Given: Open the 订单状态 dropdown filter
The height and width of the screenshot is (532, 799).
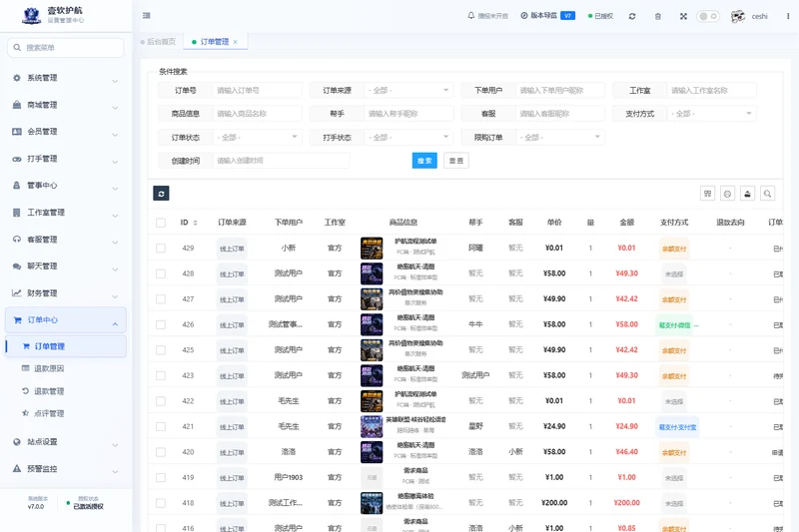Looking at the screenshot, I should [258, 137].
